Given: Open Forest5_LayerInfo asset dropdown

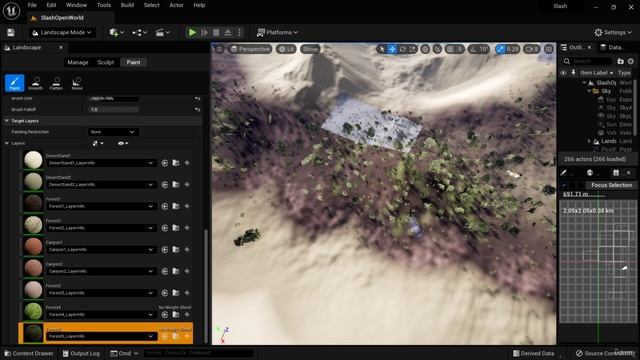Looking at the screenshot, I should pos(101,336).
